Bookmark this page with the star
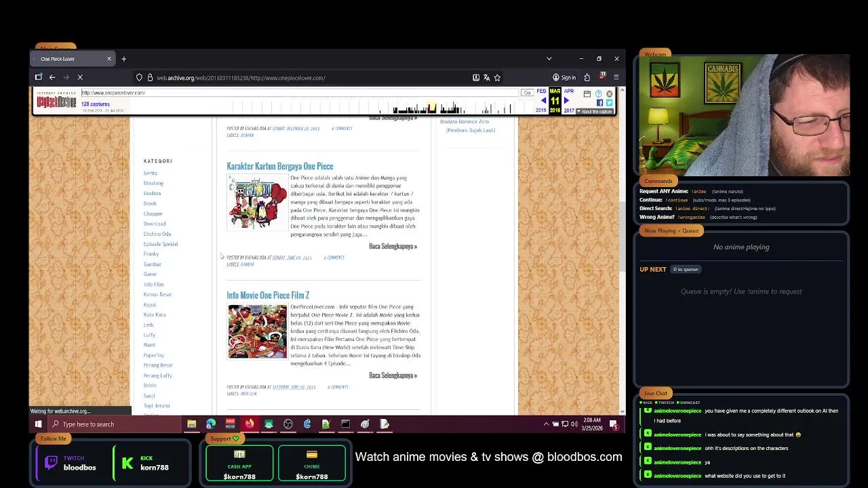The image size is (868, 488). [x=497, y=77]
